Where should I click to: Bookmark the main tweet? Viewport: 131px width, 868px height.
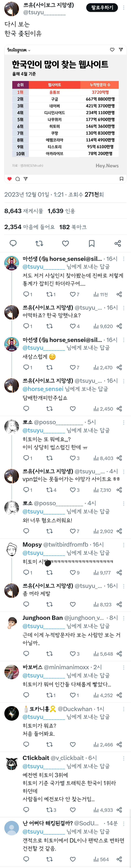coord(91,243)
